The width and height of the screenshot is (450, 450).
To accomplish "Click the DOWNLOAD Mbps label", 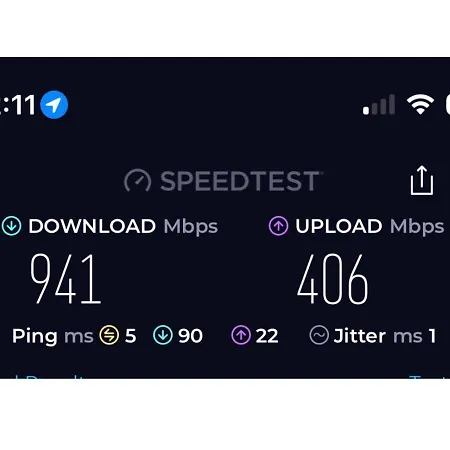I will pos(123,226).
